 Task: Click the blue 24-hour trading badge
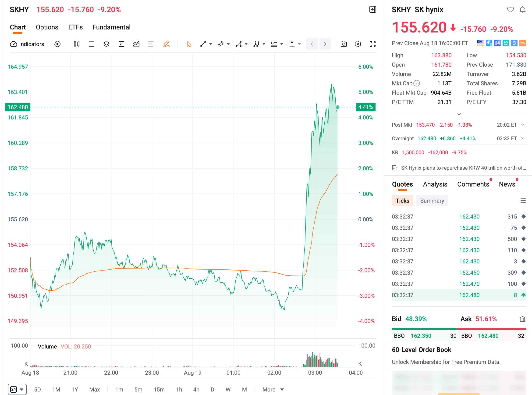pos(497,43)
